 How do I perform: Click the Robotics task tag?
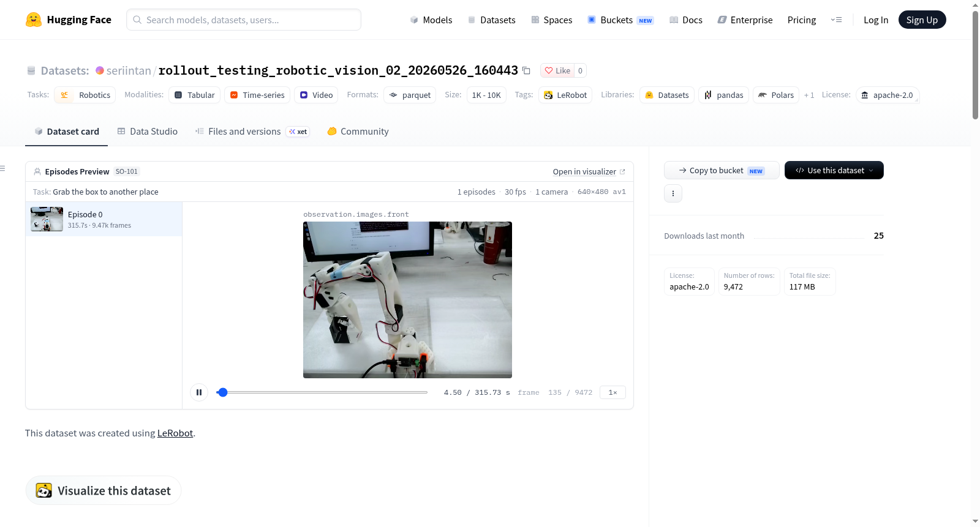[85, 95]
